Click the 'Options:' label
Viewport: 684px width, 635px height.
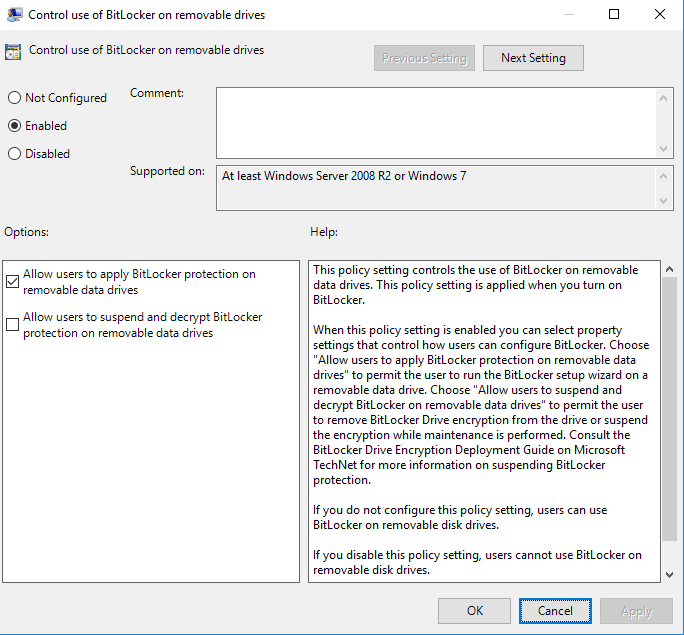(x=27, y=232)
